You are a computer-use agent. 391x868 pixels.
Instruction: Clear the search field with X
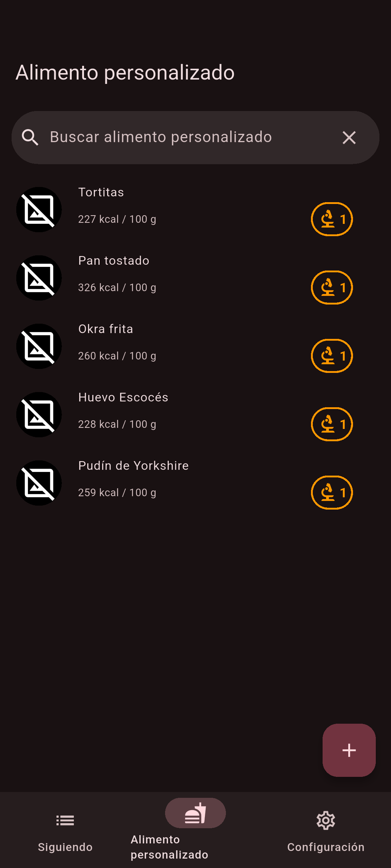[349, 138]
